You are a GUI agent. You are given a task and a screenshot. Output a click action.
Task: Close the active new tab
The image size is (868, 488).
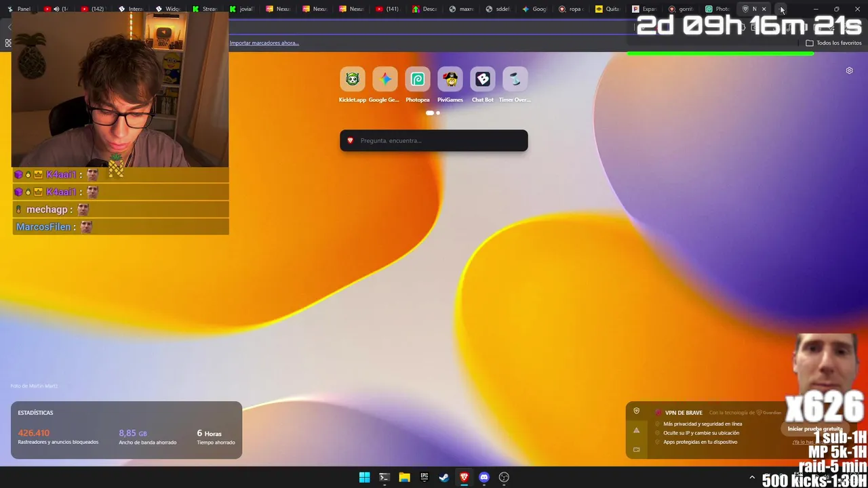pos(764,9)
